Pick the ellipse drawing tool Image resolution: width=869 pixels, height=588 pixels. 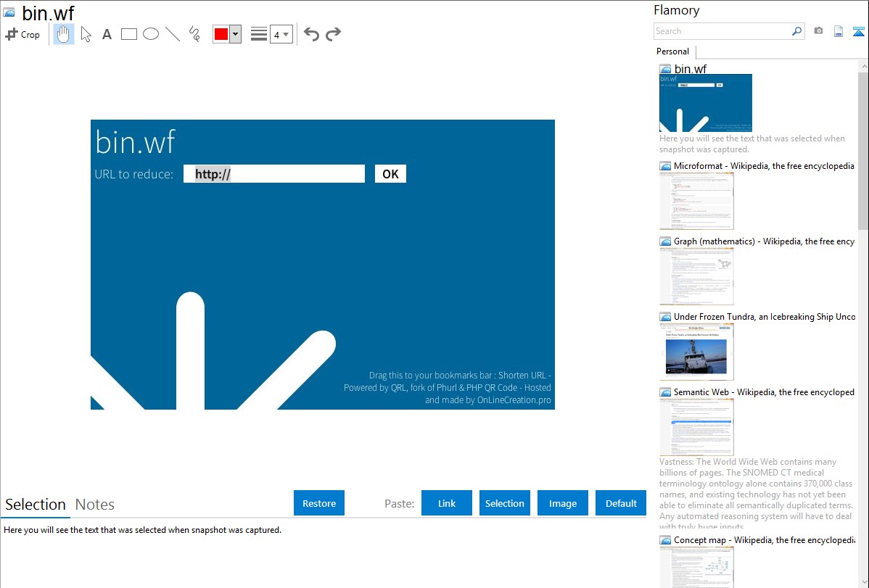(x=151, y=34)
